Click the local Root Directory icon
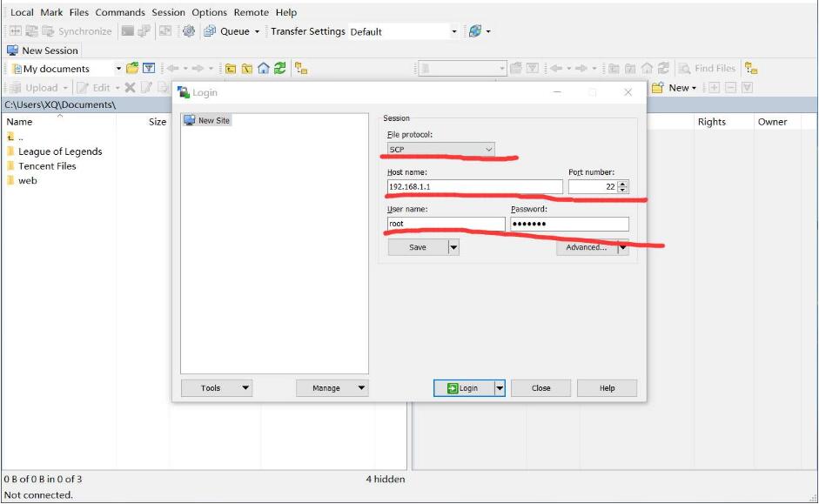The height and width of the screenshot is (504, 819). click(247, 69)
